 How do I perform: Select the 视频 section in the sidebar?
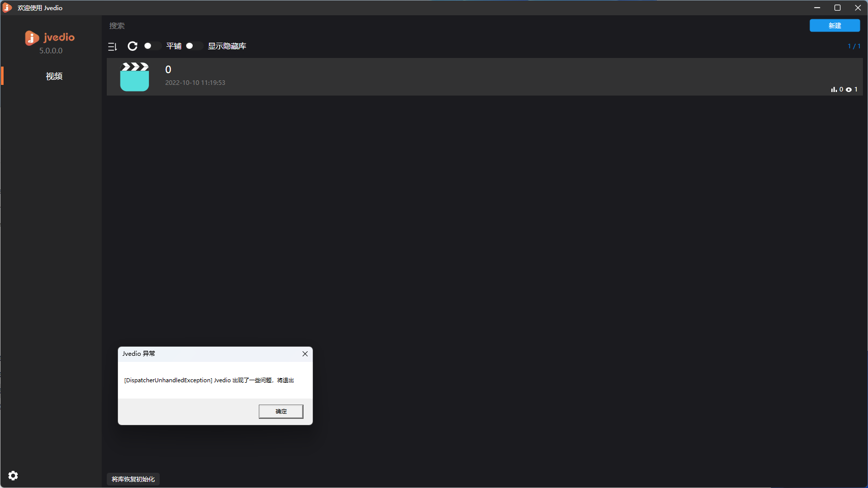click(x=54, y=76)
